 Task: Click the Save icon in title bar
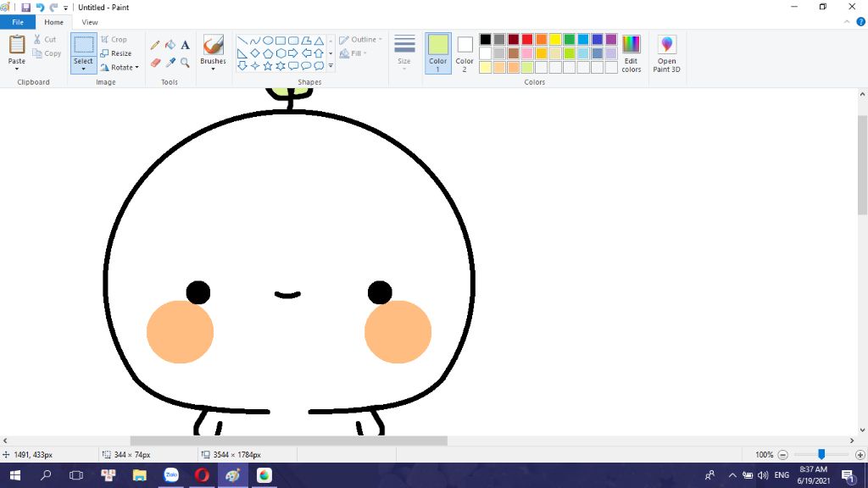click(25, 7)
